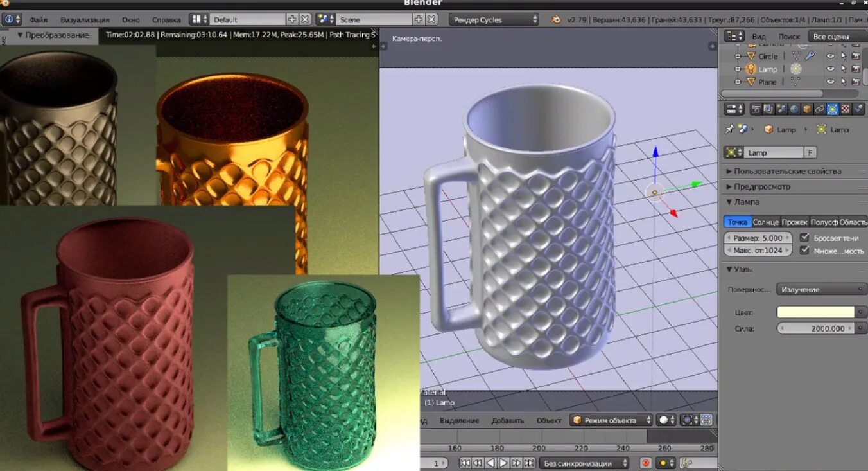Set lamp type to Солнце
Image resolution: width=868 pixels, height=471 pixels.
[765, 222]
